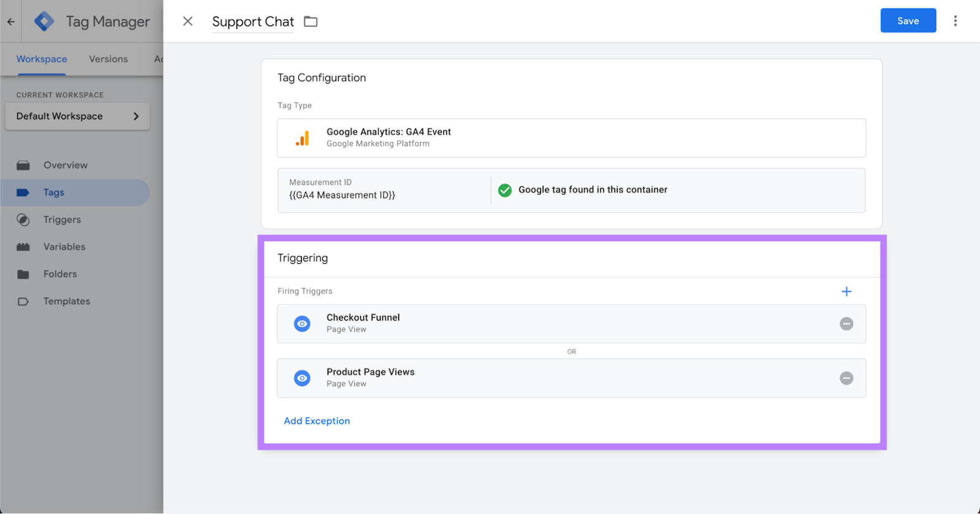
Task: Click the Google Analytics GA4 Event icon
Action: 303,138
